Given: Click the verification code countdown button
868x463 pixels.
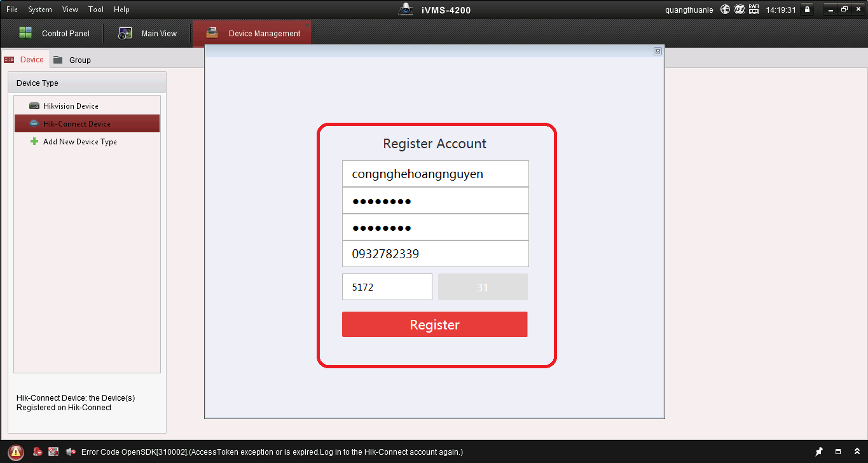Looking at the screenshot, I should point(483,287).
